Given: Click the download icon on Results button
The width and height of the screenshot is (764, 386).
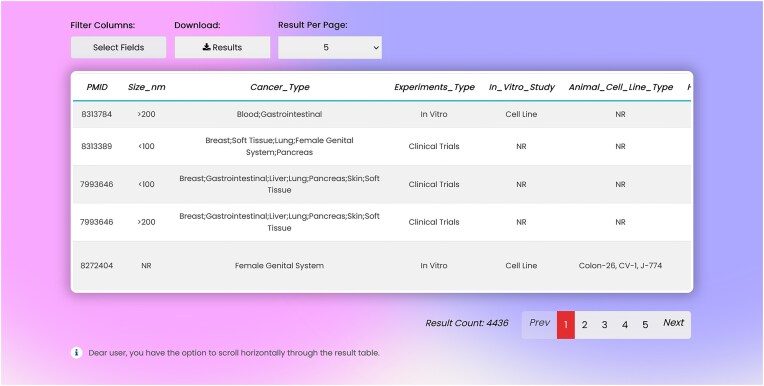Looking at the screenshot, I should (x=207, y=47).
